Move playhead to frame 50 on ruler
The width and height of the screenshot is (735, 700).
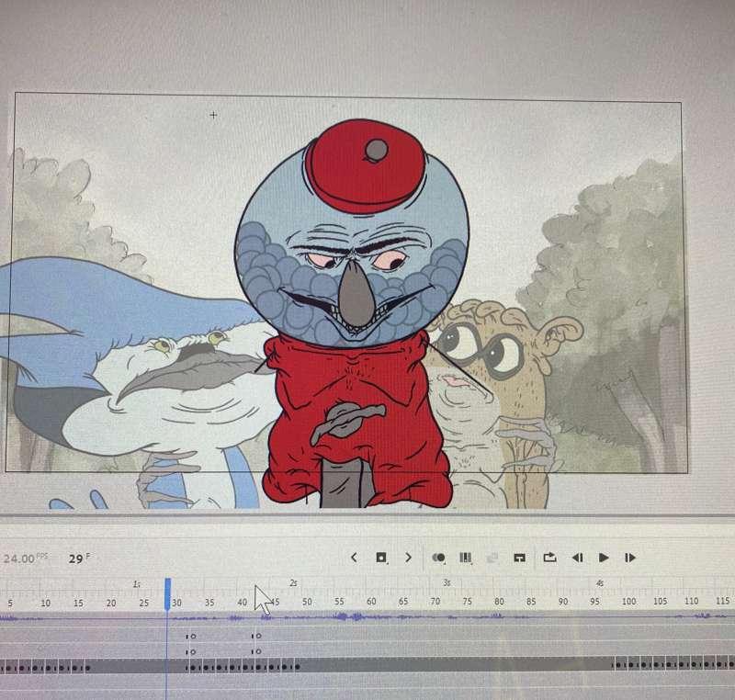click(307, 602)
